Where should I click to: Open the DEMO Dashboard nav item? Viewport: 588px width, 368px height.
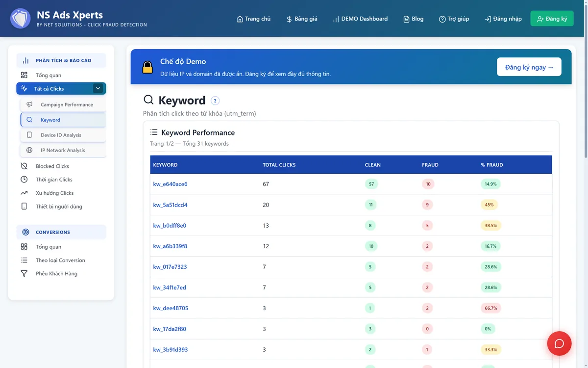[360, 19]
